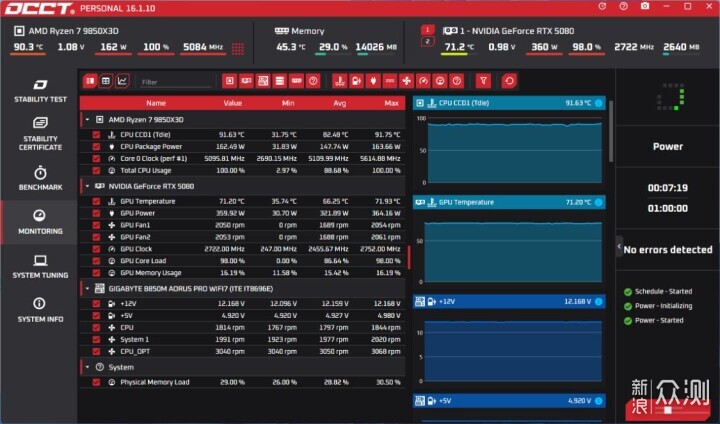
Task: Uncheck the Total CPU Usage sensor
Action: click(x=96, y=170)
